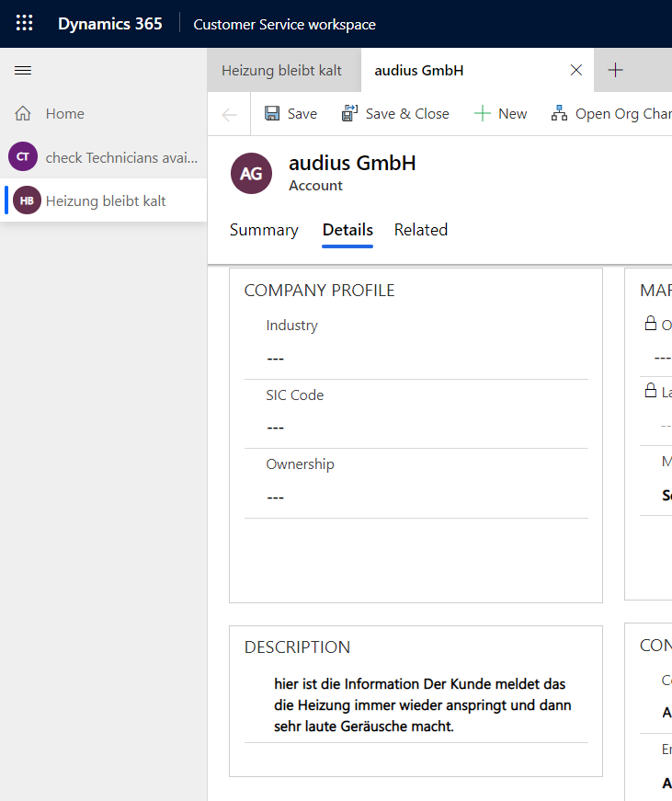Open Org Chart from toolbar
Screen dimensions: 672x801
click(610, 114)
